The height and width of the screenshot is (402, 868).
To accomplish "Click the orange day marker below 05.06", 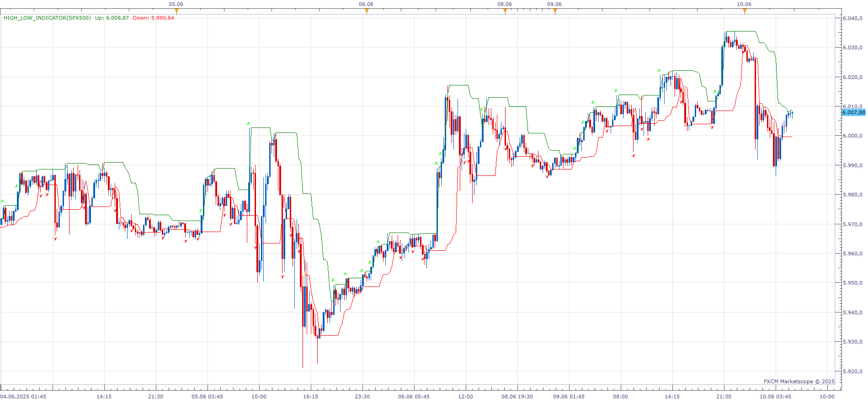I will [176, 11].
